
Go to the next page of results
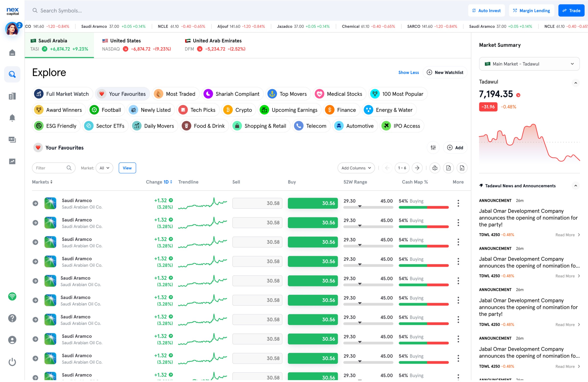click(x=417, y=168)
